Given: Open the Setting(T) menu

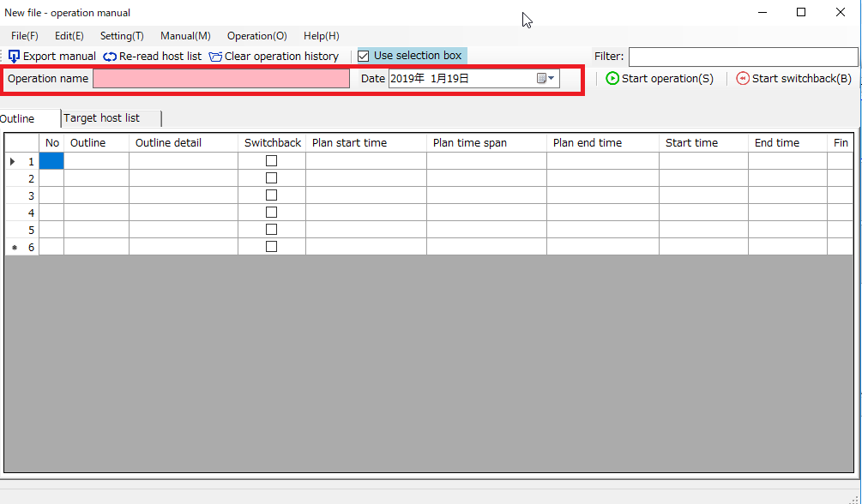Looking at the screenshot, I should tap(122, 36).
